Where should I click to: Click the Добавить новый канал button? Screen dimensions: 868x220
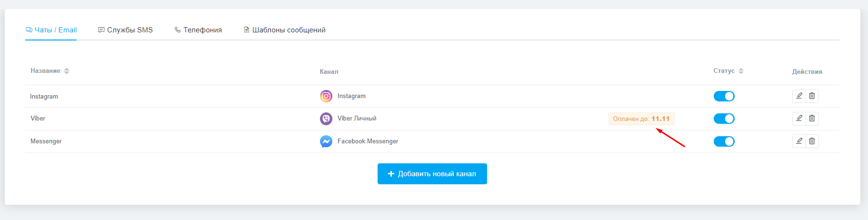(x=432, y=174)
